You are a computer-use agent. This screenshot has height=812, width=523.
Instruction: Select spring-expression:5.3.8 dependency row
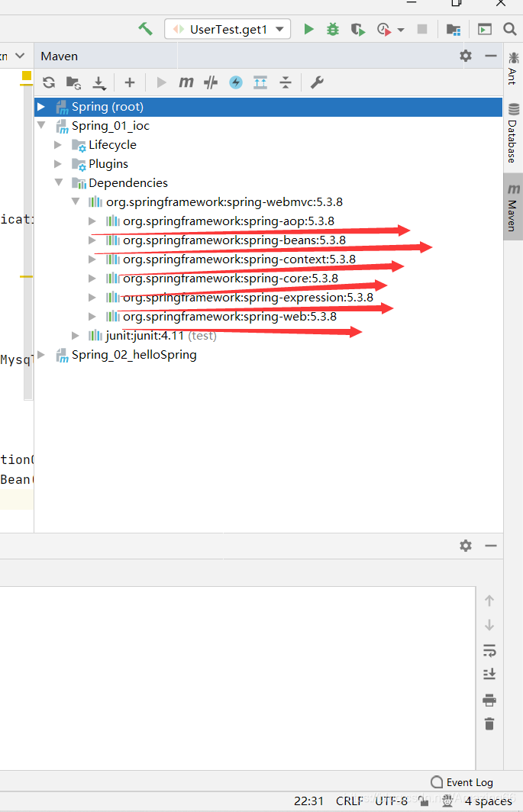pyautogui.click(x=248, y=298)
